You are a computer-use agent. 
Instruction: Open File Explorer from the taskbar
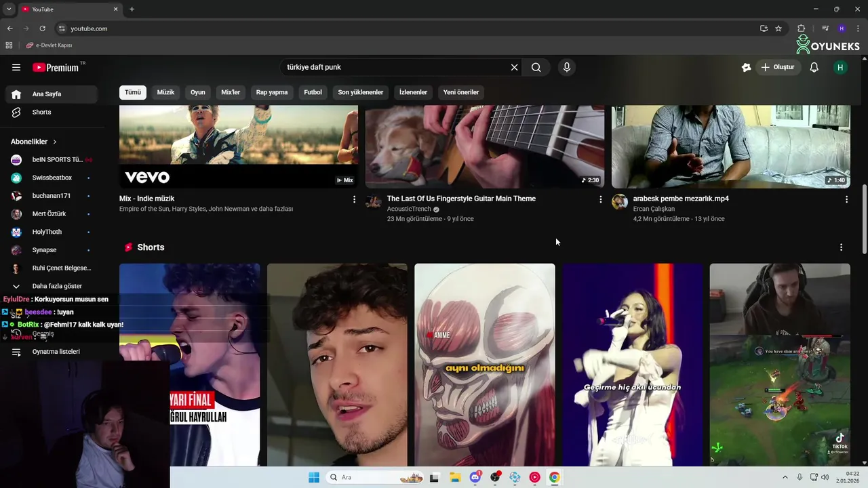tap(455, 477)
